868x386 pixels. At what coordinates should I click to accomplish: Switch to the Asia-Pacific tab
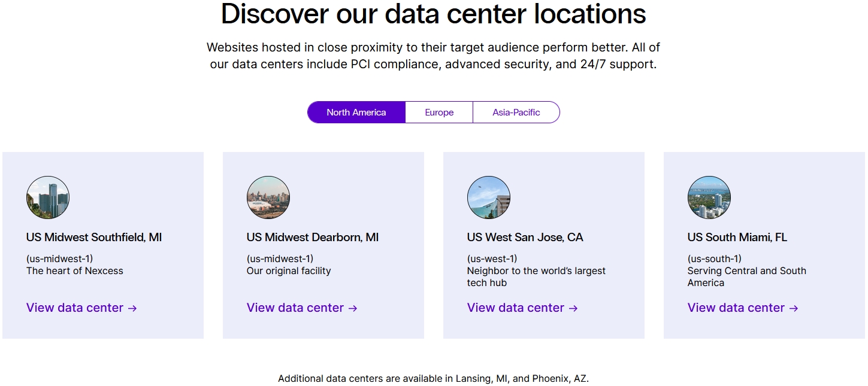[x=516, y=113]
